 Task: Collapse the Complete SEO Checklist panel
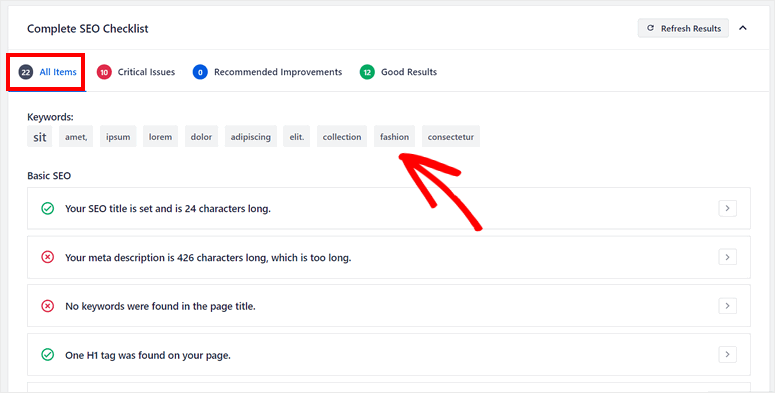(x=742, y=28)
